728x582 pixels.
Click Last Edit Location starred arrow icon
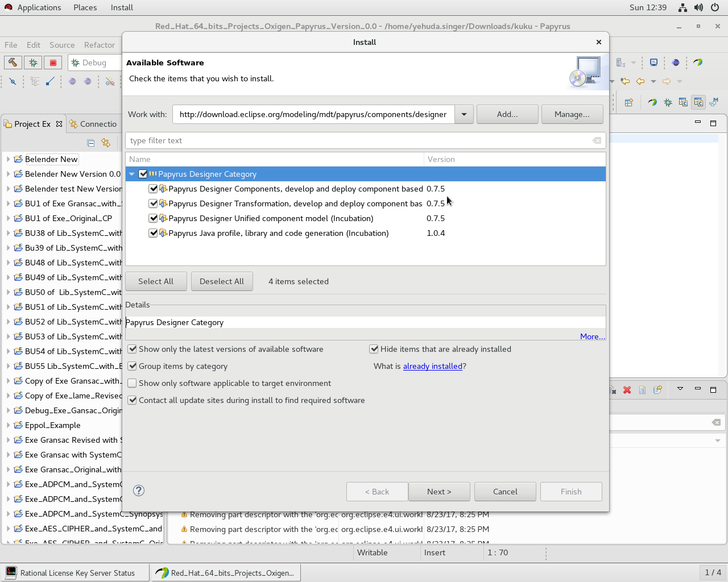tap(625, 81)
